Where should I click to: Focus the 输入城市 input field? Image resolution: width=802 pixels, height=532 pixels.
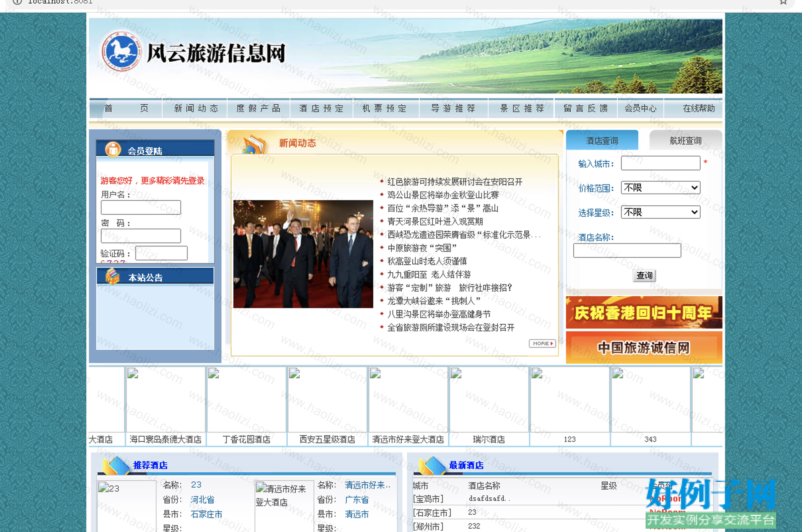pyautogui.click(x=660, y=163)
